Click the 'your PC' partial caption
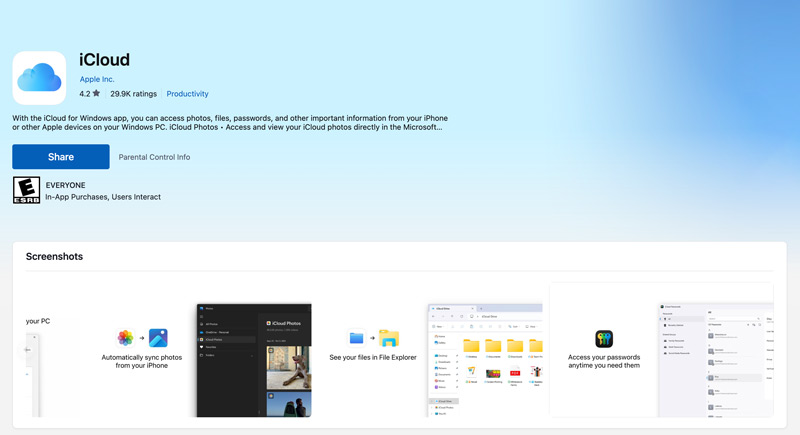 click(x=38, y=321)
